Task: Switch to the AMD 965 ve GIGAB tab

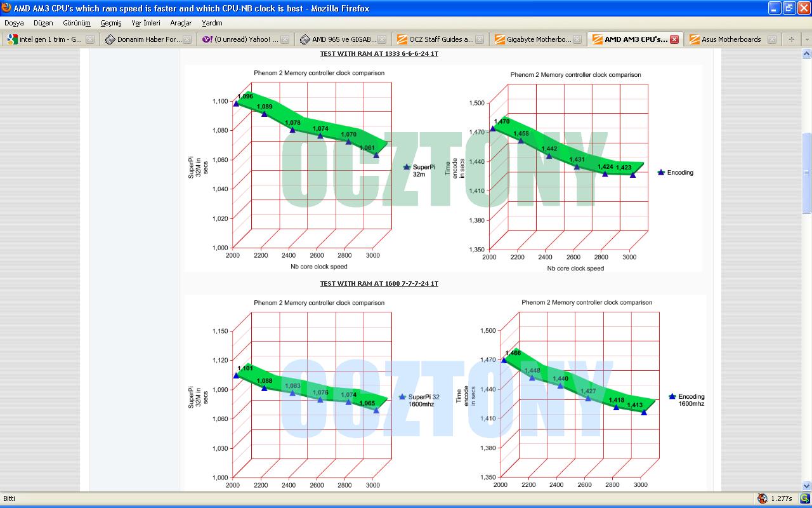Action: 343,39
